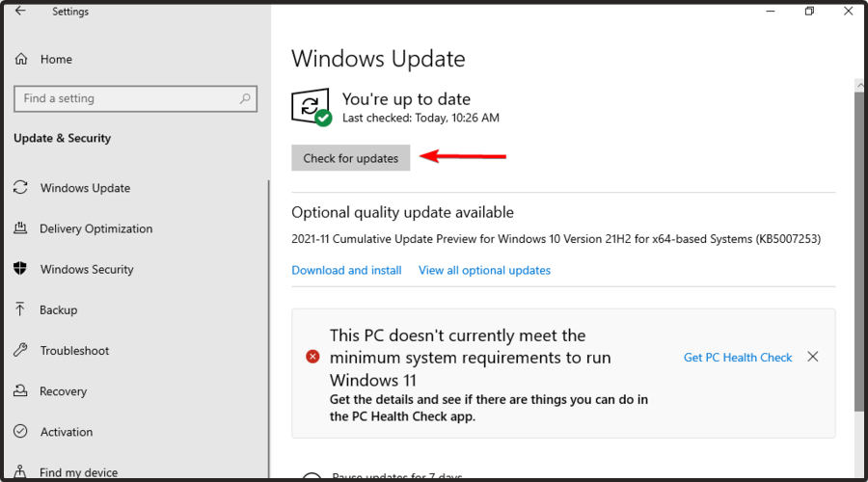Click the search magnifier icon

pos(246,98)
